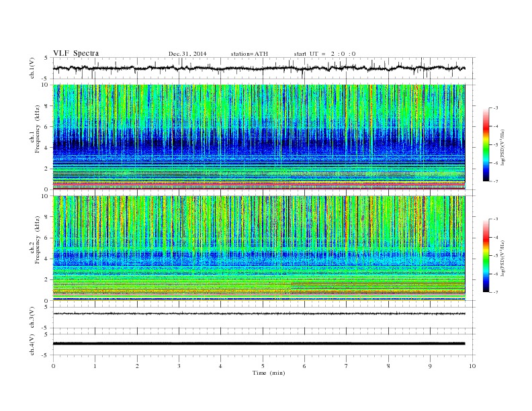Click the "Time (min)" x-axis label
Screen dimensions: 532x411
pos(269,373)
